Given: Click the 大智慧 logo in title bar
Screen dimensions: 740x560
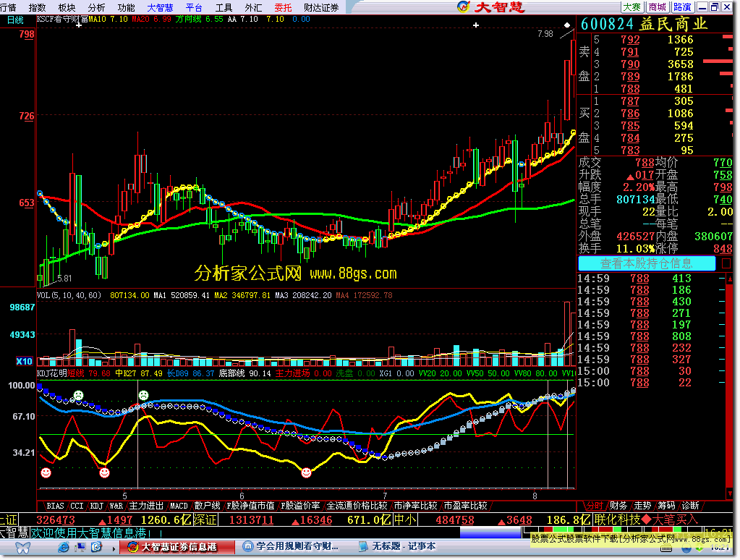Looking at the screenshot, I should click(x=491, y=7).
